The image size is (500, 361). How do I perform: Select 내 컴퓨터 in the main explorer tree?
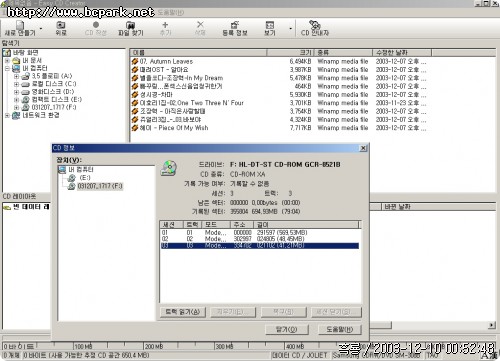click(30, 68)
